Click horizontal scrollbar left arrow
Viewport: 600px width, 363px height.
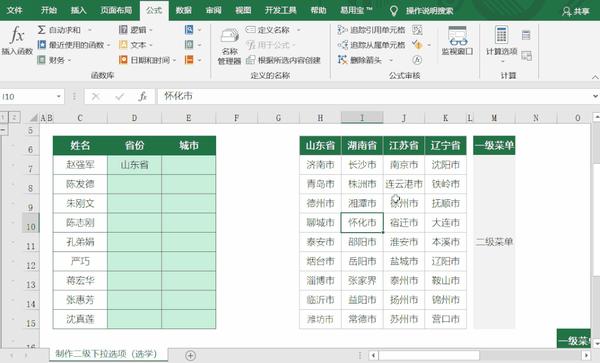[373, 355]
